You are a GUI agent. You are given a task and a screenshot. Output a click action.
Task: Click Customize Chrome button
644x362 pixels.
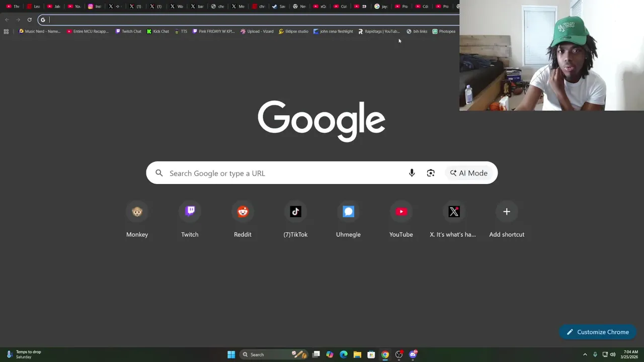pos(598,332)
